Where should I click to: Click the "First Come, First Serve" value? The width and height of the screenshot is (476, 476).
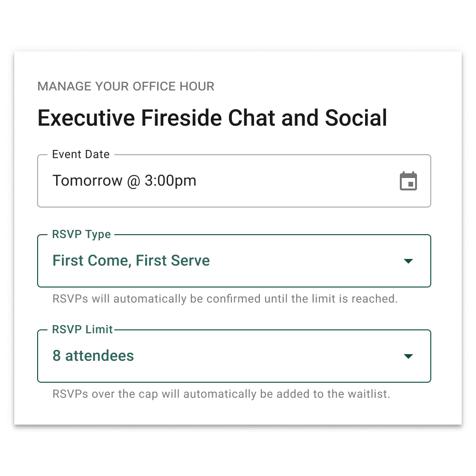[131, 261]
